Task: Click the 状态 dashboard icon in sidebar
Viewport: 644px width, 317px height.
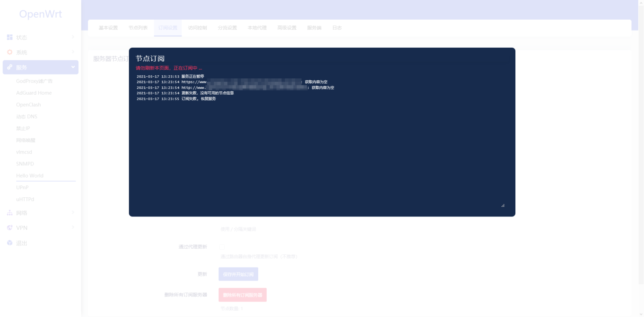Action: pyautogui.click(x=9, y=37)
